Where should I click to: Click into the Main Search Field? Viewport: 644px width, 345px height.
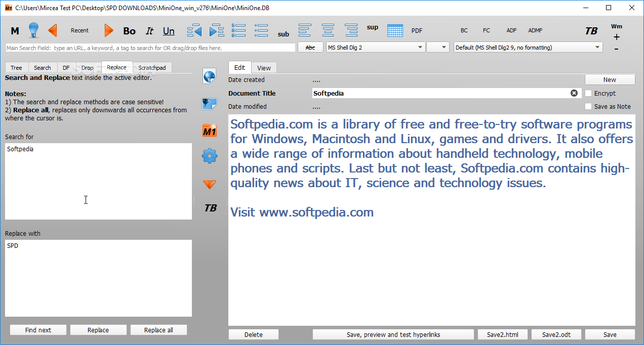tap(150, 48)
